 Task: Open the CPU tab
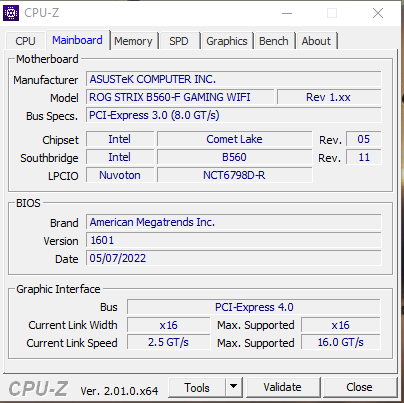tap(25, 41)
